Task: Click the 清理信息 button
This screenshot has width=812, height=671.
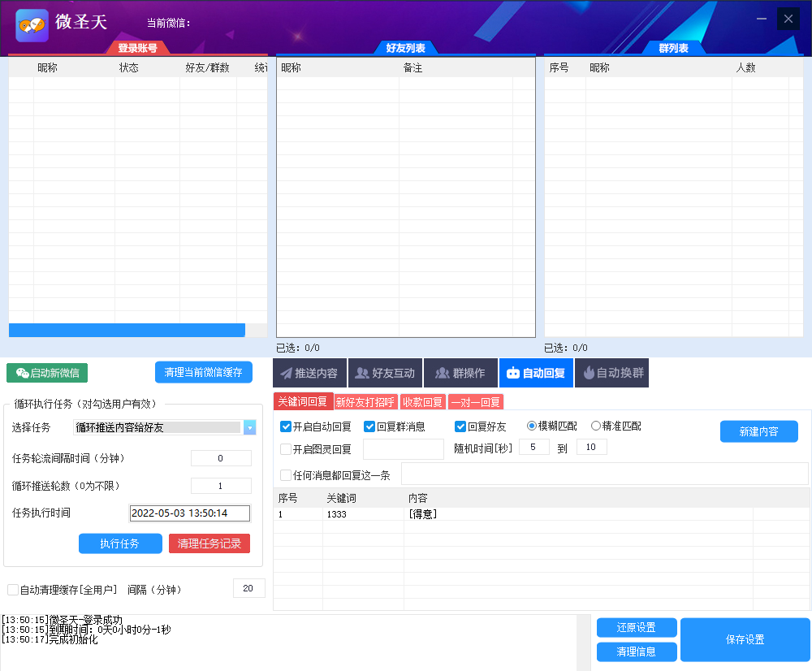Action: [x=637, y=652]
